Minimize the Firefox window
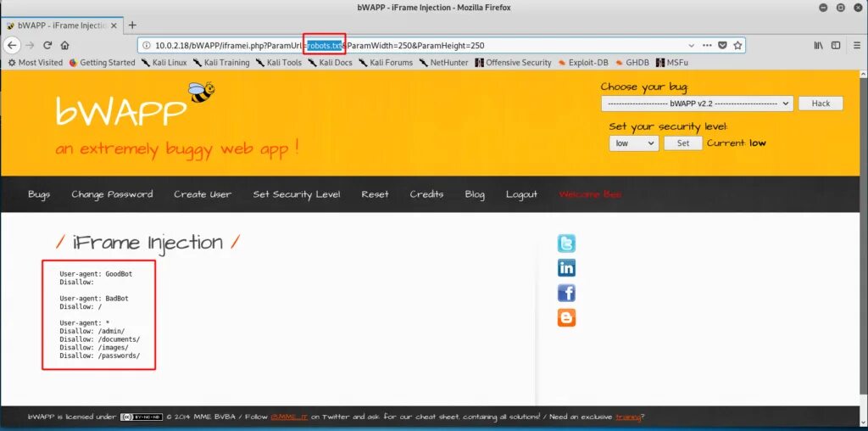Viewport: 868px width, 431px height. [824, 8]
